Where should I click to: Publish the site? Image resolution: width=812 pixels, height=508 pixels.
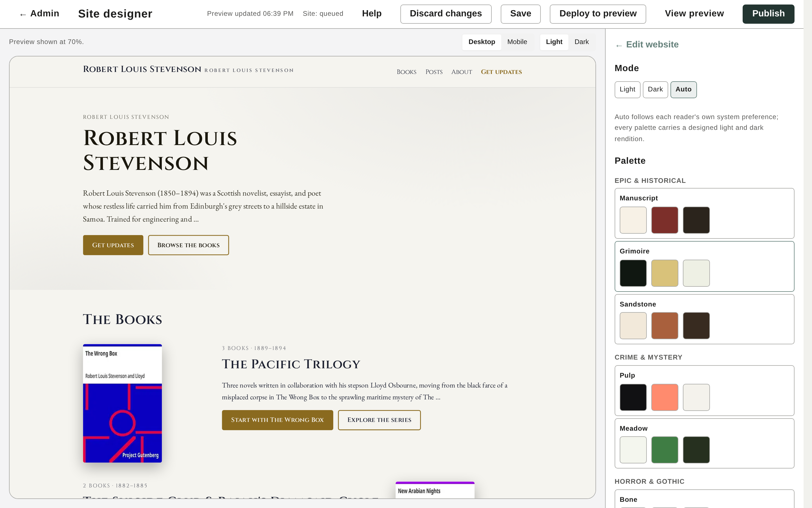768,14
